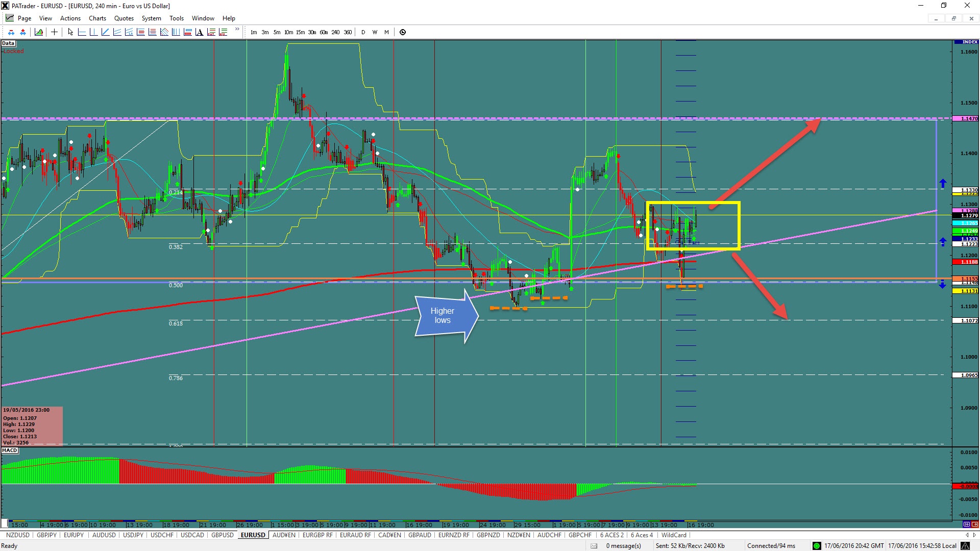Select the red Fibonacci extension lines tool
980x551 pixels.
(x=152, y=32)
